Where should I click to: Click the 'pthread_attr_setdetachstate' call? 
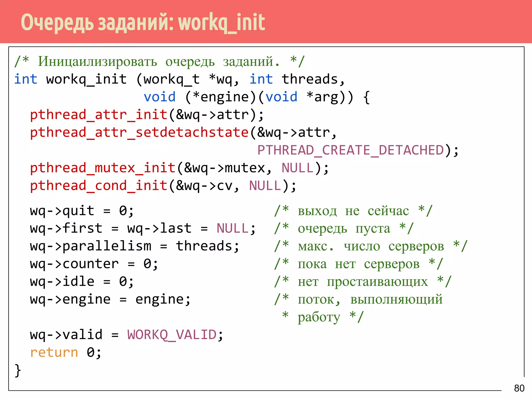[139, 133]
